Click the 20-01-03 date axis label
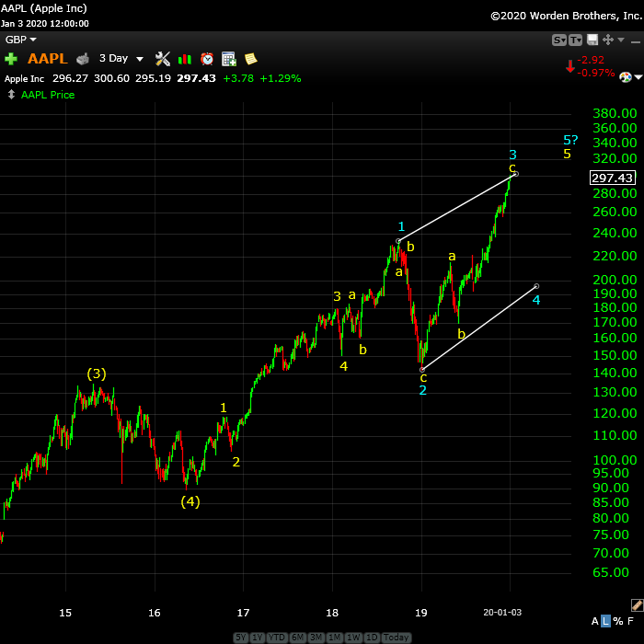The width and height of the screenshot is (644, 644). tap(502, 613)
